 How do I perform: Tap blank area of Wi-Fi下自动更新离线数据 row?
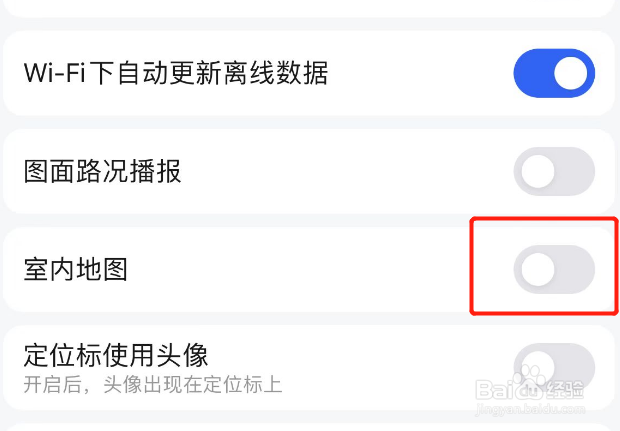coord(420,74)
